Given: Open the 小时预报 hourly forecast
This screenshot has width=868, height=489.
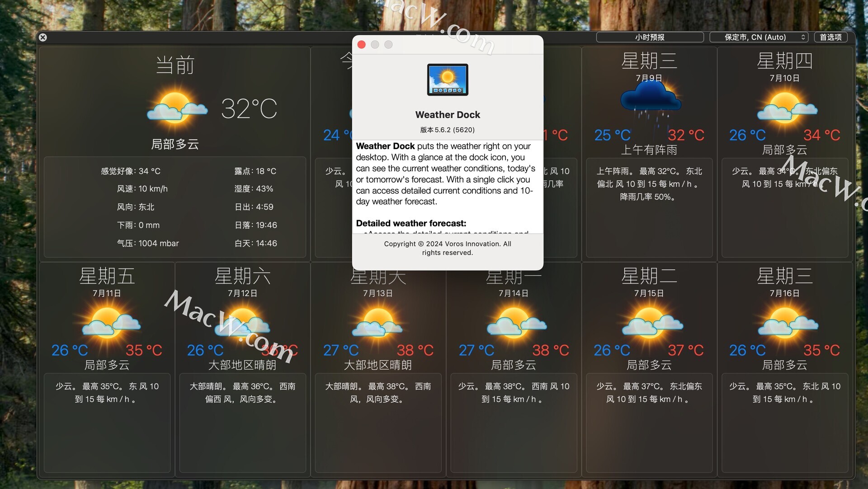Looking at the screenshot, I should tap(650, 37).
